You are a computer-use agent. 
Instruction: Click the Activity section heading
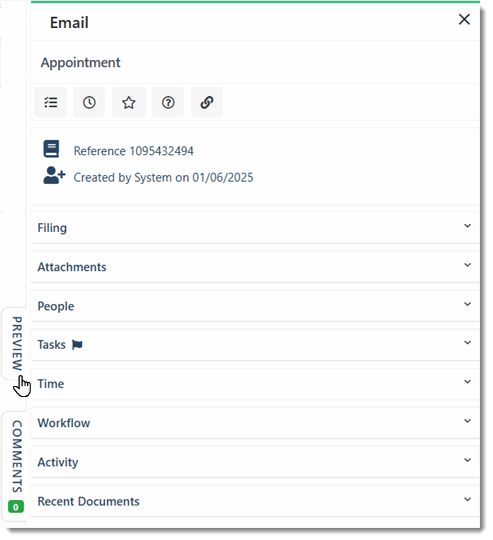pos(58,463)
